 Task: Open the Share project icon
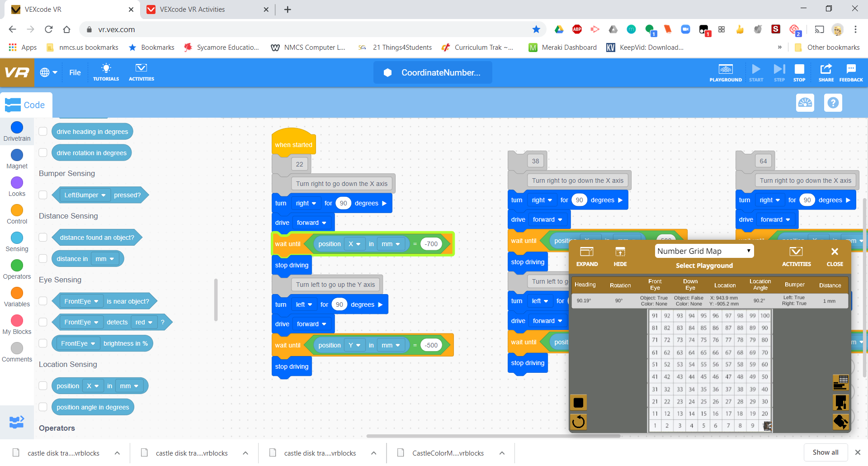pos(826,72)
